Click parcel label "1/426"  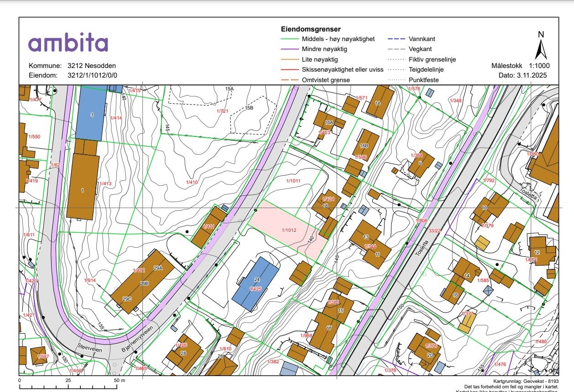tap(182, 345)
